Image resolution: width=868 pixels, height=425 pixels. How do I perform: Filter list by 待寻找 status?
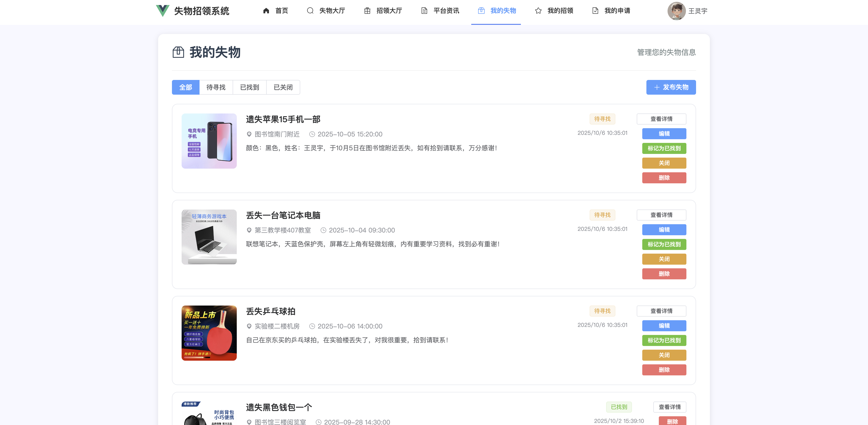pyautogui.click(x=216, y=87)
